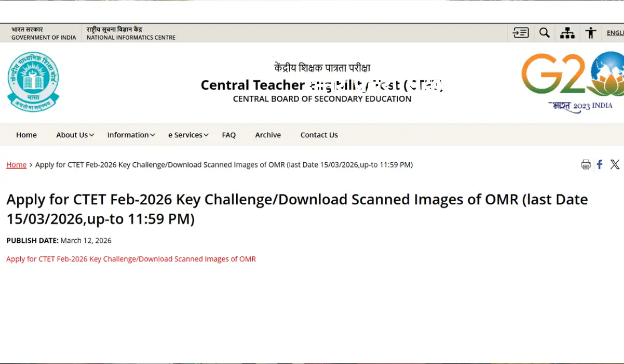
Task: Go to Home in the navigation bar
Action: click(26, 135)
